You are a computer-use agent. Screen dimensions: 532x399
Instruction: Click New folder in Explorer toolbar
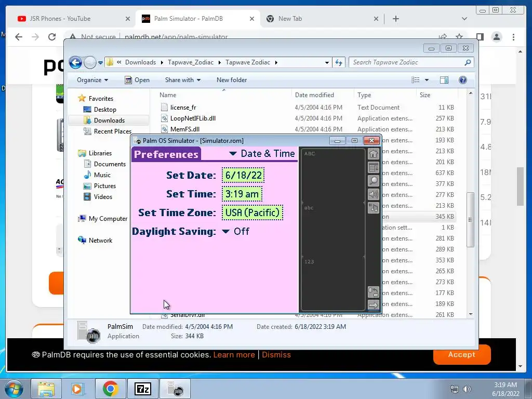click(232, 80)
